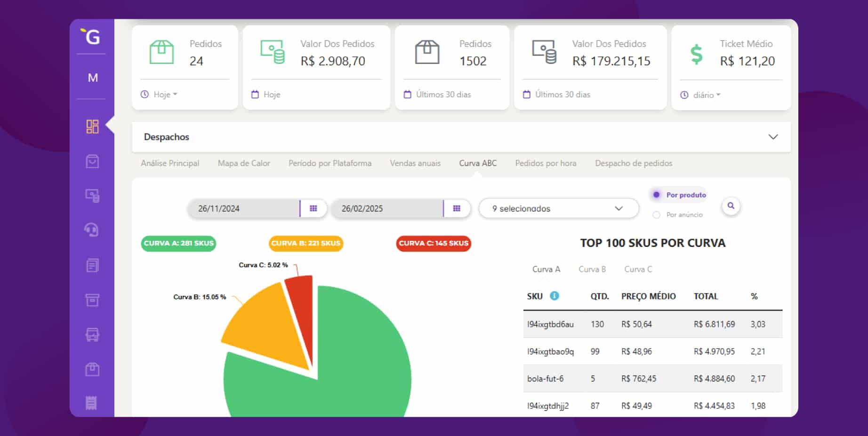The height and width of the screenshot is (436, 868).
Task: Click the search magnifier icon near Por produto
Action: [730, 206]
